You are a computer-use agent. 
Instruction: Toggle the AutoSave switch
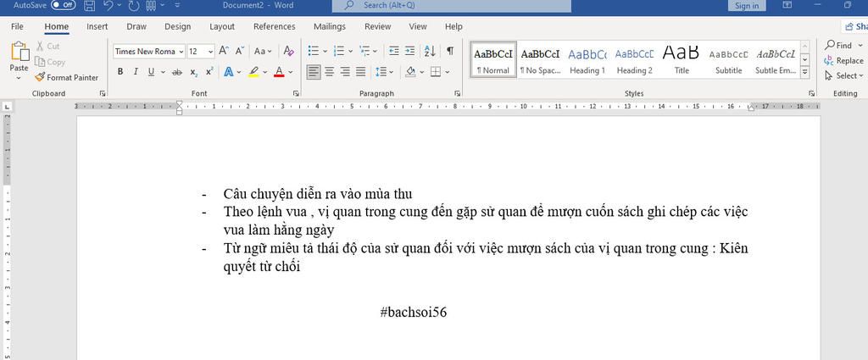[x=63, y=5]
